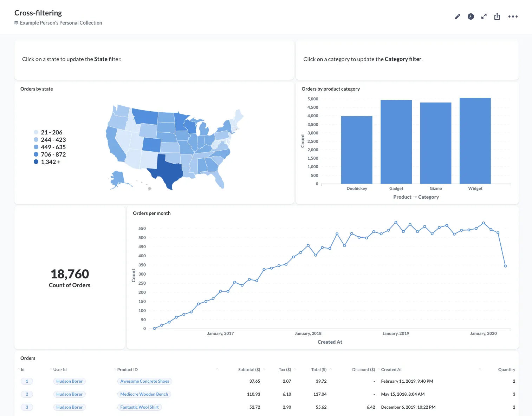Click the darkest blue 1,342+ legend swatch
The height and width of the screenshot is (416, 532).
[x=36, y=162]
